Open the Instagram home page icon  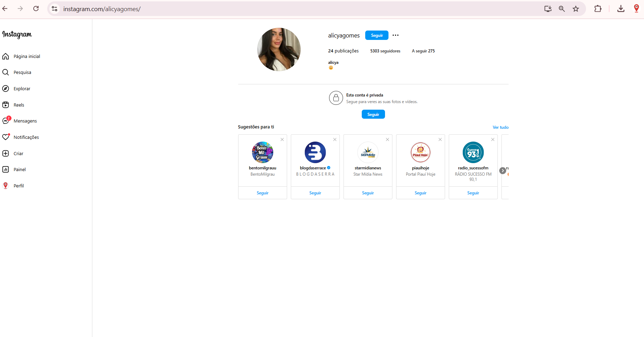click(x=6, y=56)
